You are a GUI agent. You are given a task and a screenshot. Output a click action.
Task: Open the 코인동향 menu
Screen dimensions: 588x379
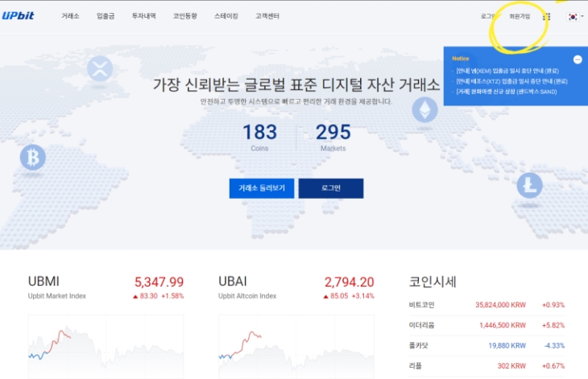(185, 16)
